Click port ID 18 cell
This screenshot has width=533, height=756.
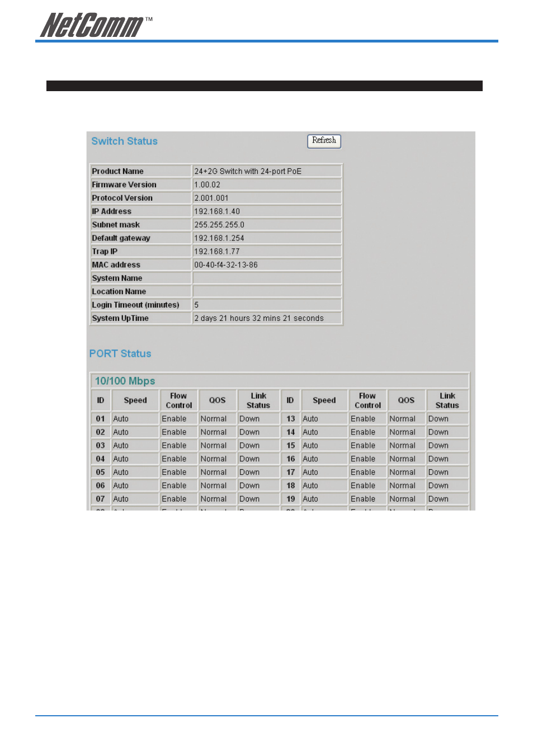[290, 486]
